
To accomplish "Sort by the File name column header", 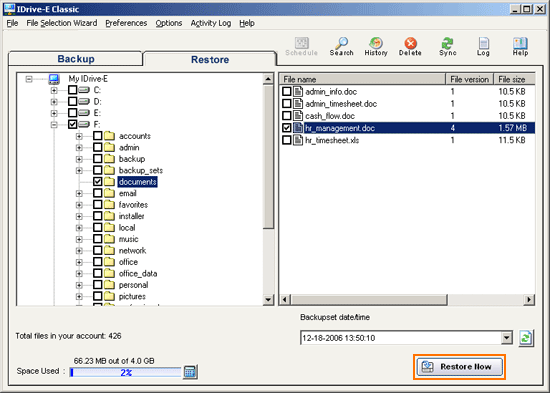I will pos(362,79).
